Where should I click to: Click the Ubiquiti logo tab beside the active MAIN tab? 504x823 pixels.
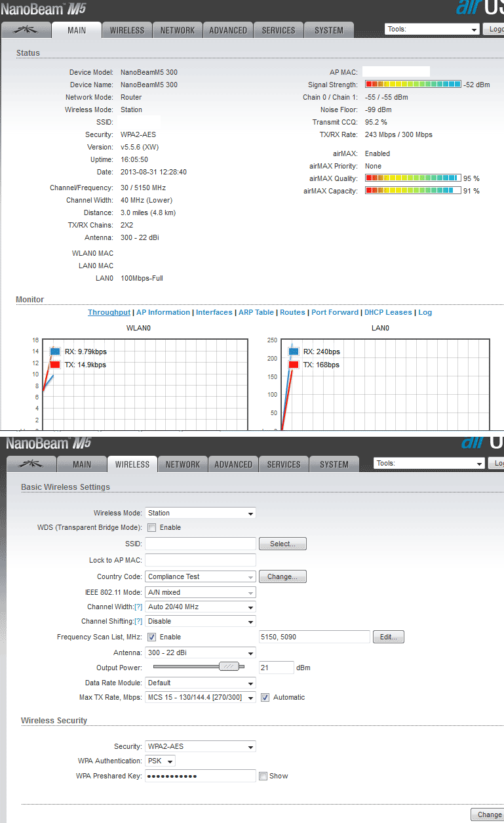[26, 30]
